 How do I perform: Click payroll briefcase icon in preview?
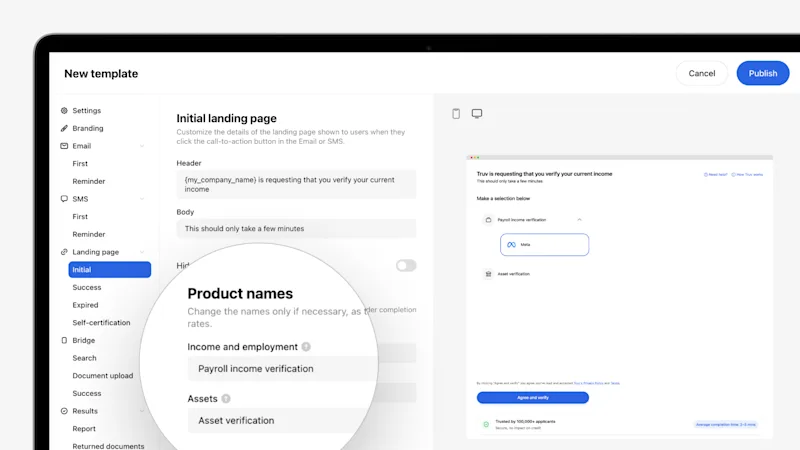[488, 220]
